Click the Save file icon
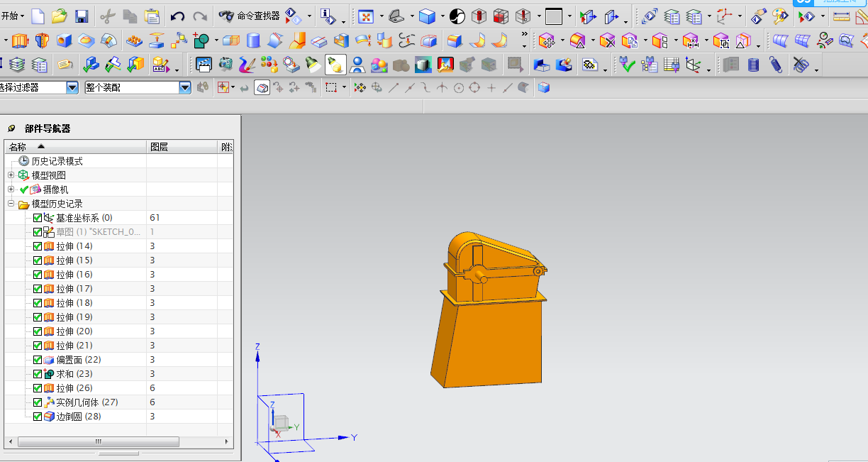This screenshot has height=462, width=868. [82, 16]
